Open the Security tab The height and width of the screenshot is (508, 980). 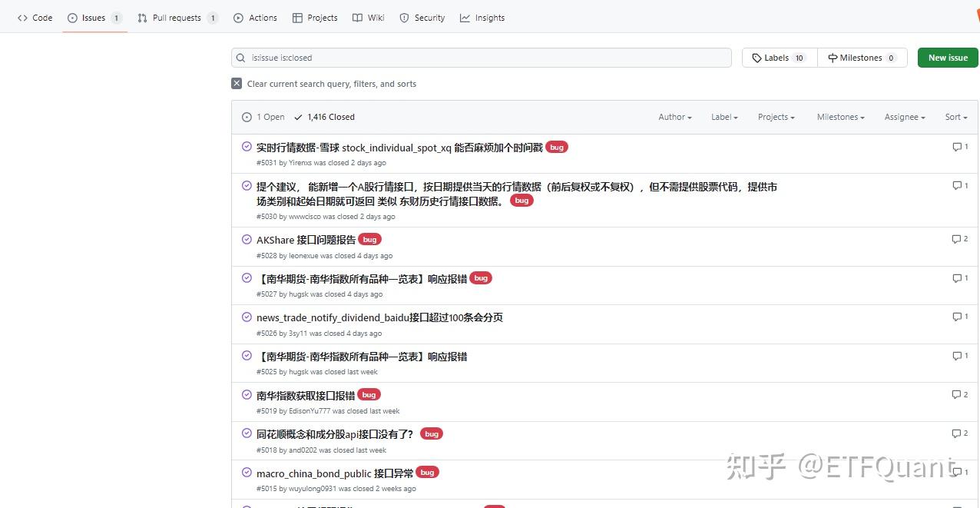(x=422, y=17)
